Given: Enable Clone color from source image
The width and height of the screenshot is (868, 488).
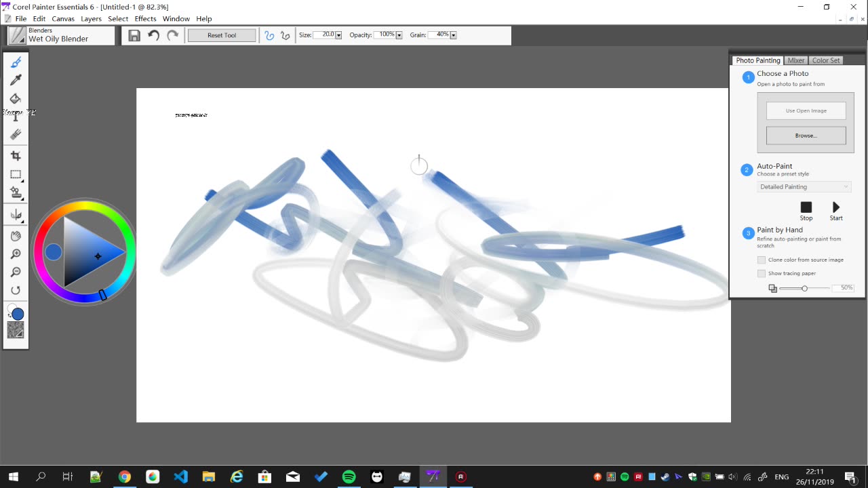Looking at the screenshot, I should (761, 260).
